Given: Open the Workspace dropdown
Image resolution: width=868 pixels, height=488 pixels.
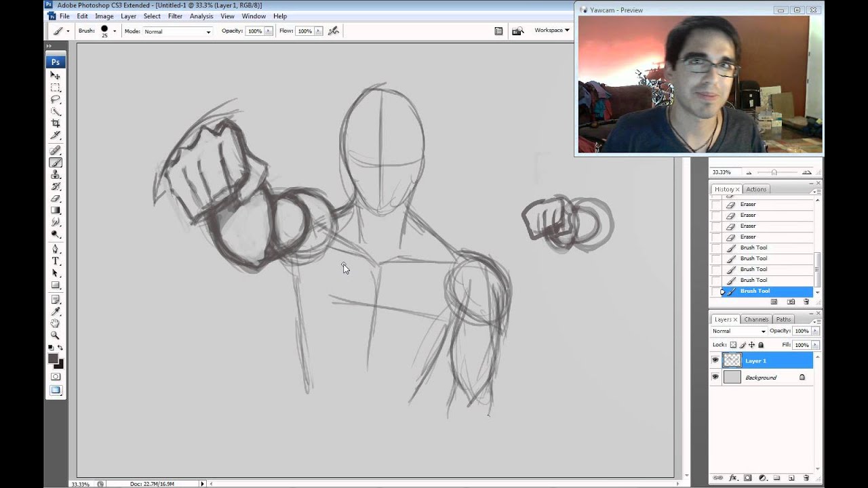Looking at the screenshot, I should click(551, 30).
